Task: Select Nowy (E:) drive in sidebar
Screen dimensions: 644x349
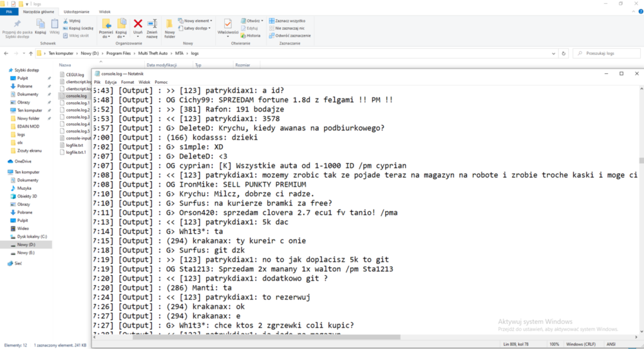Action: tap(26, 252)
